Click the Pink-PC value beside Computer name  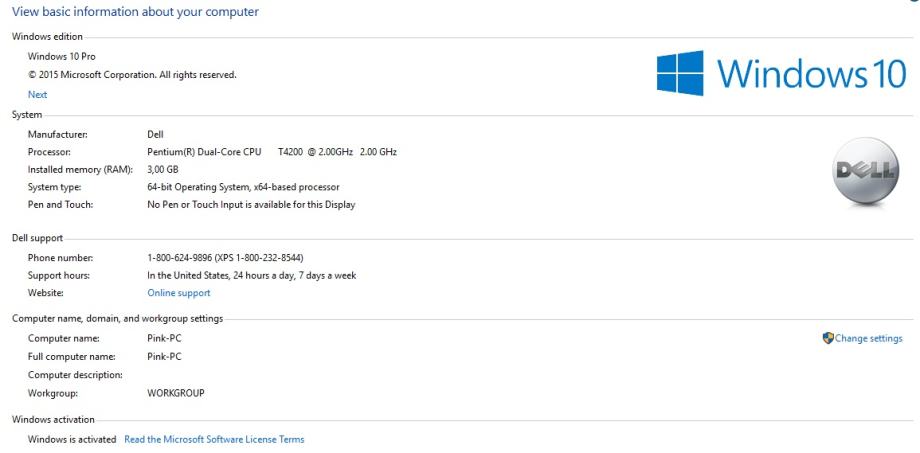point(164,338)
